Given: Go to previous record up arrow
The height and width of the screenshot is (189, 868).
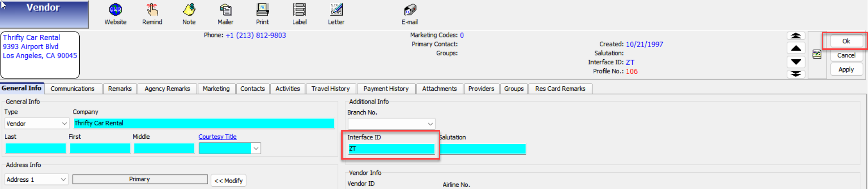Looking at the screenshot, I should (796, 48).
